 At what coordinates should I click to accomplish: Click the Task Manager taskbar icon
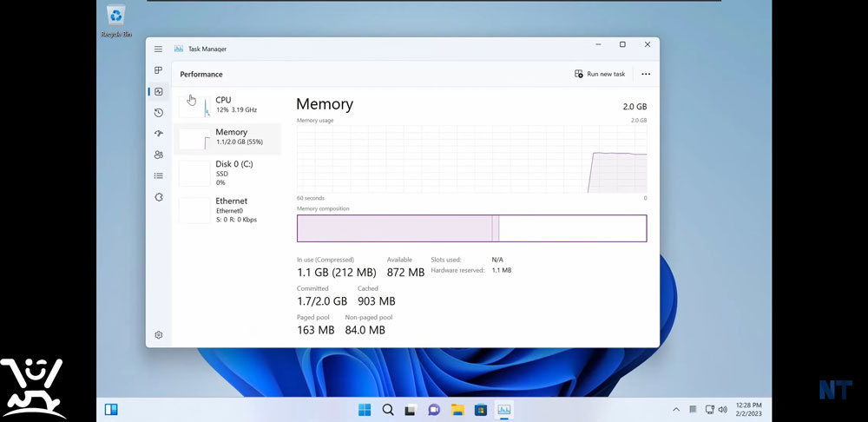click(503, 410)
